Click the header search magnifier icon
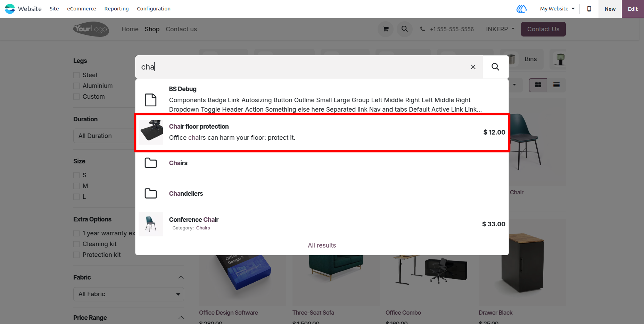 405,29
